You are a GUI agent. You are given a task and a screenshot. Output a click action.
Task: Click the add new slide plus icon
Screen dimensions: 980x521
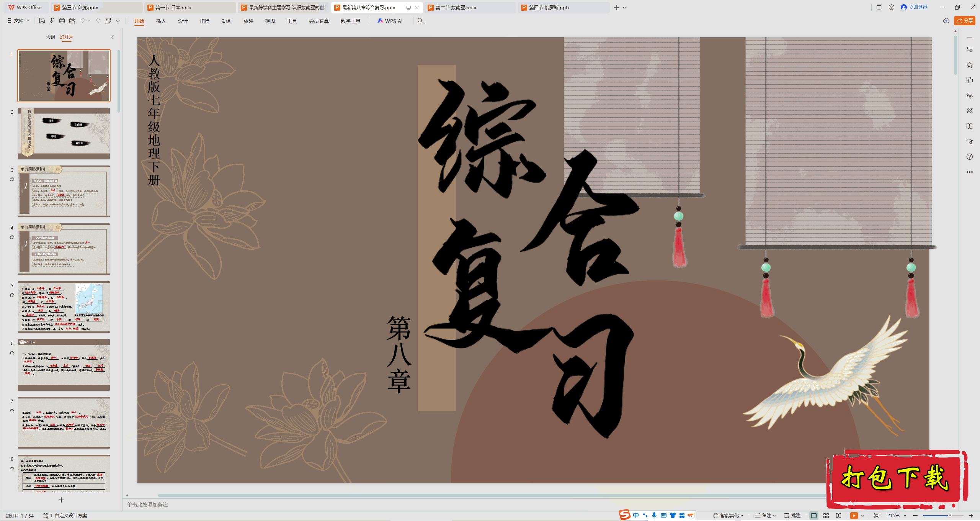[61, 500]
